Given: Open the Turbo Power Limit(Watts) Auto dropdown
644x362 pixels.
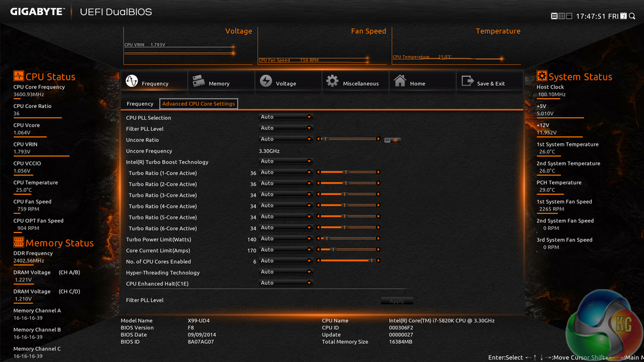Looking at the screenshot, I should [x=286, y=239].
